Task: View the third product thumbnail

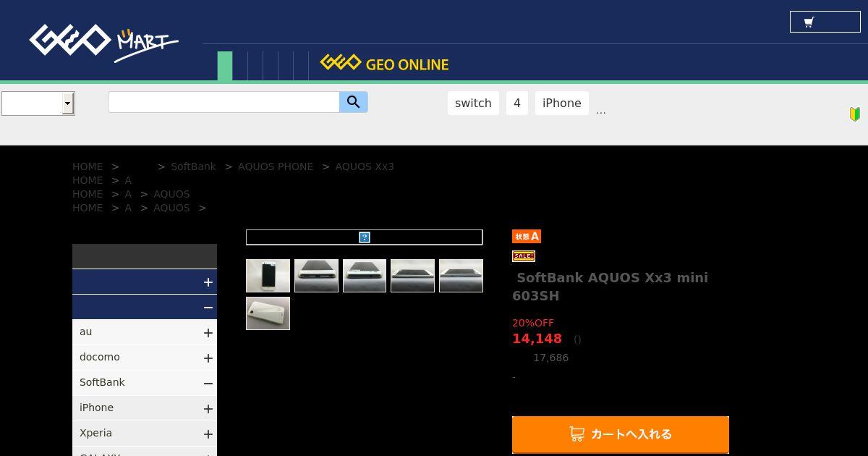Action: pyautogui.click(x=365, y=276)
